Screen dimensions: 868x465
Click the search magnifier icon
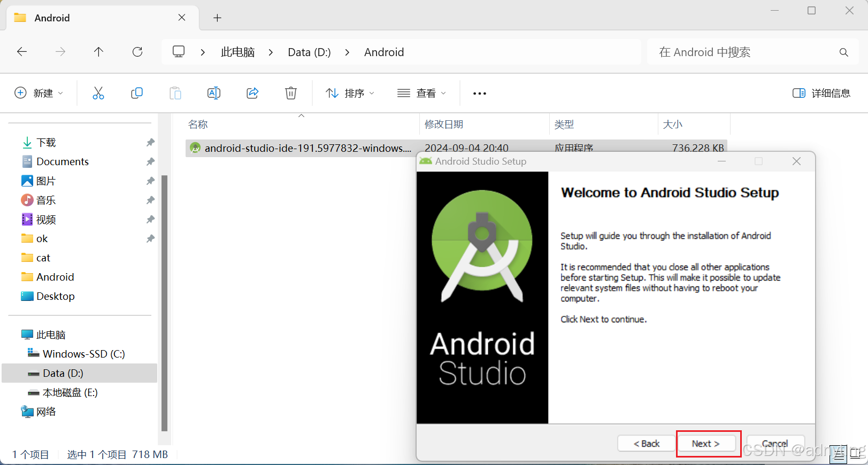click(844, 52)
